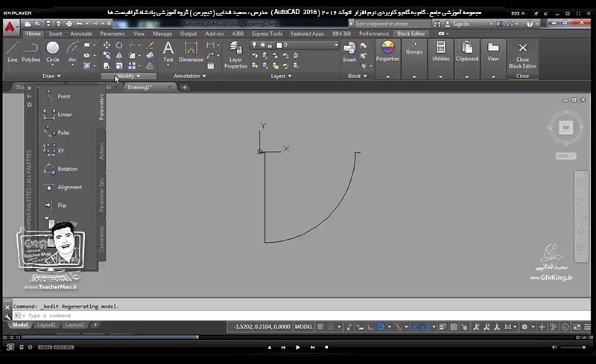Viewport: 596px width, 364px height.
Task: Click the Move tool in Modify panel
Action: pos(107,45)
